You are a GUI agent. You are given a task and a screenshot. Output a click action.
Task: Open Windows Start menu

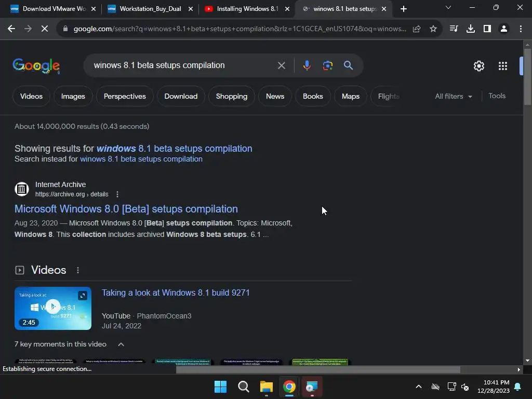point(220,387)
